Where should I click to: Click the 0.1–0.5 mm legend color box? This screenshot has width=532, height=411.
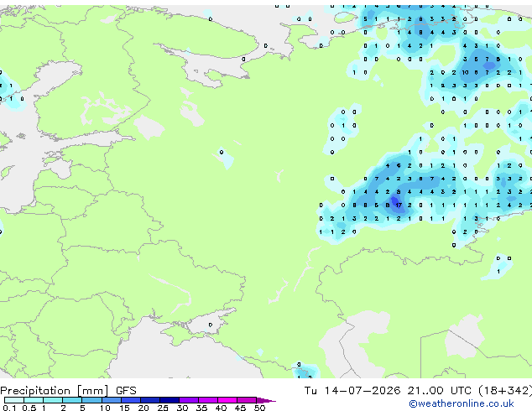tap(14, 400)
